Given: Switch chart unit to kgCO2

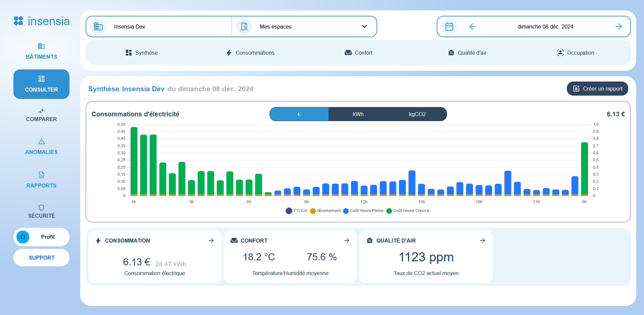Looking at the screenshot, I should [x=417, y=114].
